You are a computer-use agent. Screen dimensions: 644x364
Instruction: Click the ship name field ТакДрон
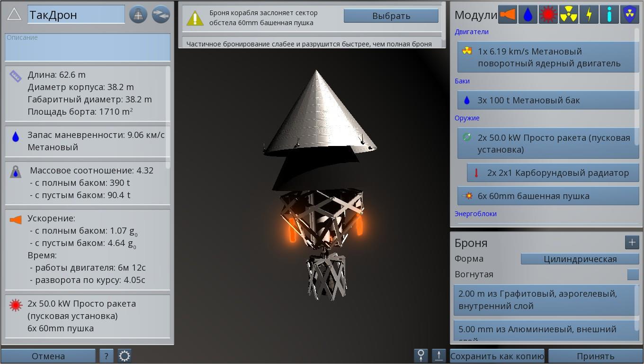pos(76,15)
